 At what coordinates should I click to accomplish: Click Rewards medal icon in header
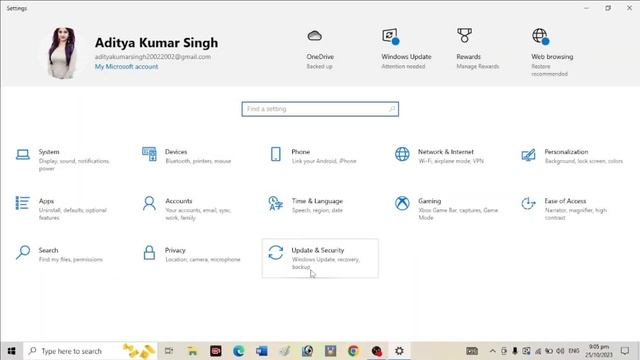tap(464, 36)
